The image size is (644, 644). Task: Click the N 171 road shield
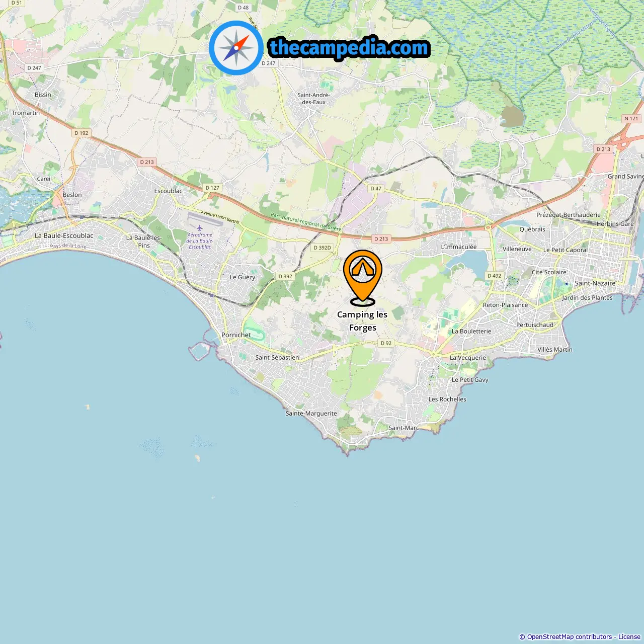point(631,119)
